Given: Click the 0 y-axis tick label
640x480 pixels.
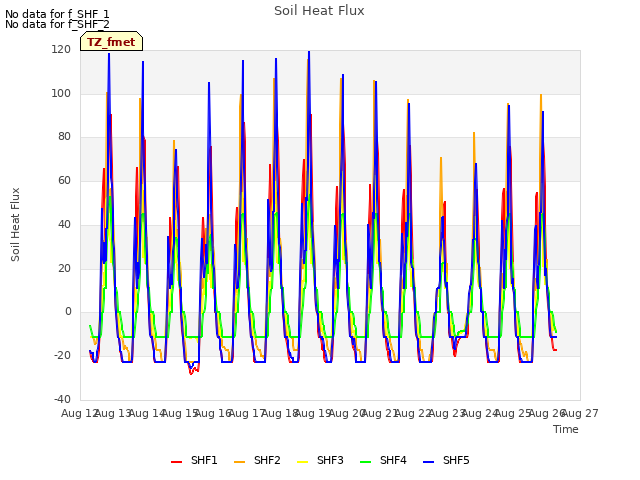Looking at the screenshot, I should (x=68, y=312).
